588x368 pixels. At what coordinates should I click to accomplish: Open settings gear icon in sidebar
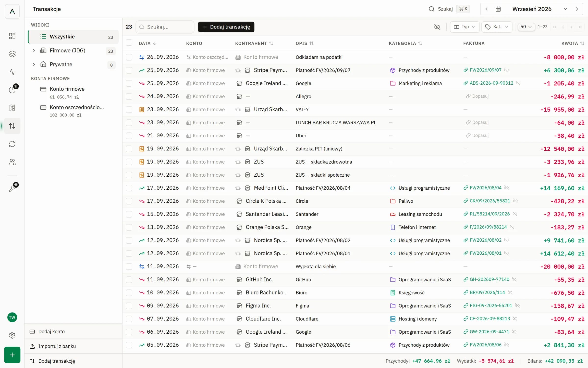point(12,335)
